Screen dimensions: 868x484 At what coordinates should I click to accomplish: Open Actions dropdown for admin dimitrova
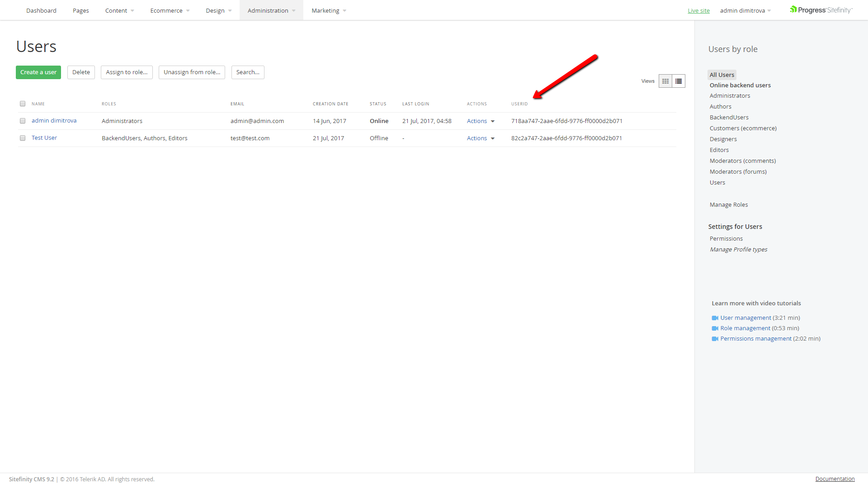[x=481, y=121]
